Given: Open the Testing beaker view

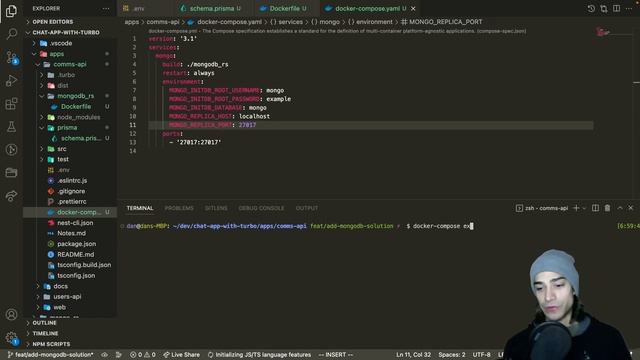Looking at the screenshot, I should coord(11,127).
